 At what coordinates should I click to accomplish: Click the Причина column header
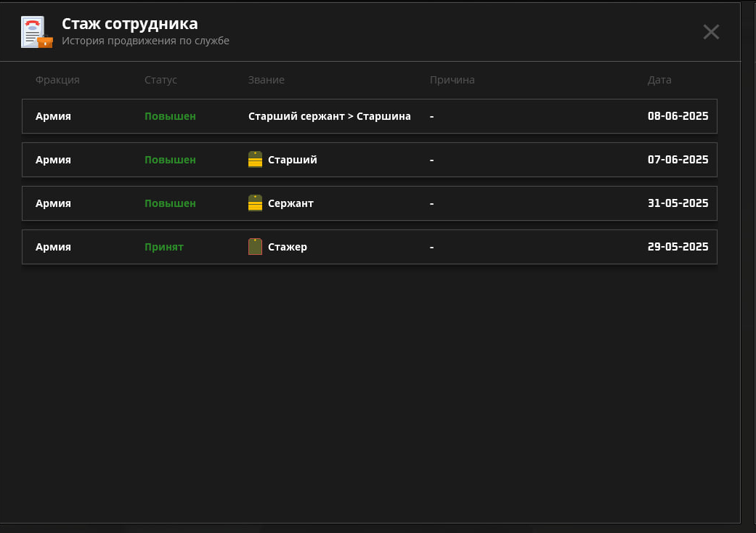(452, 80)
